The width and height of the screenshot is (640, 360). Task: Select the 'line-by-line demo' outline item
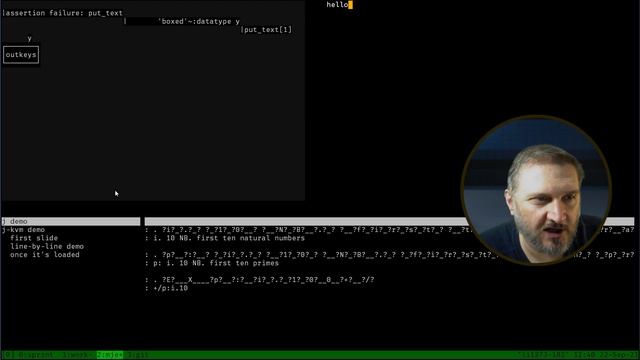coord(47,247)
